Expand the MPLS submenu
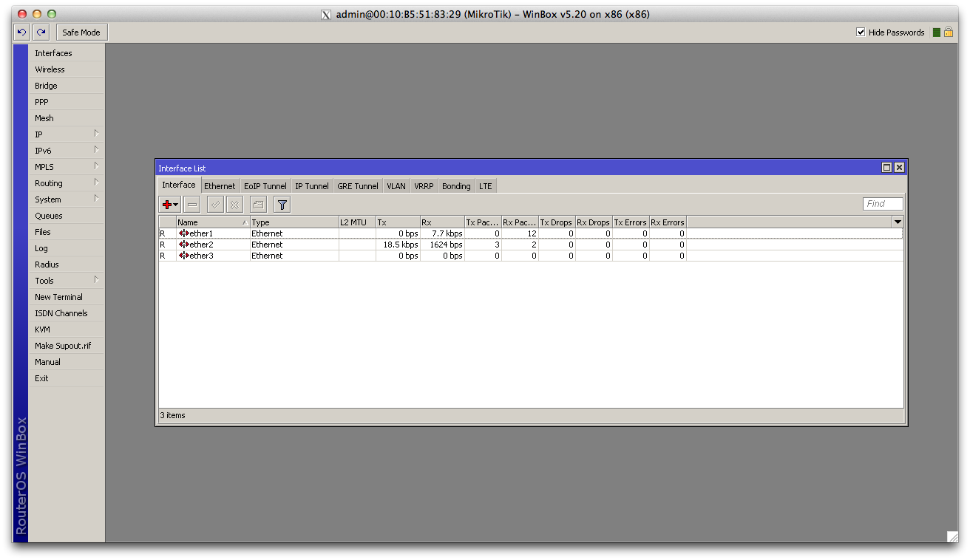 tap(96, 166)
